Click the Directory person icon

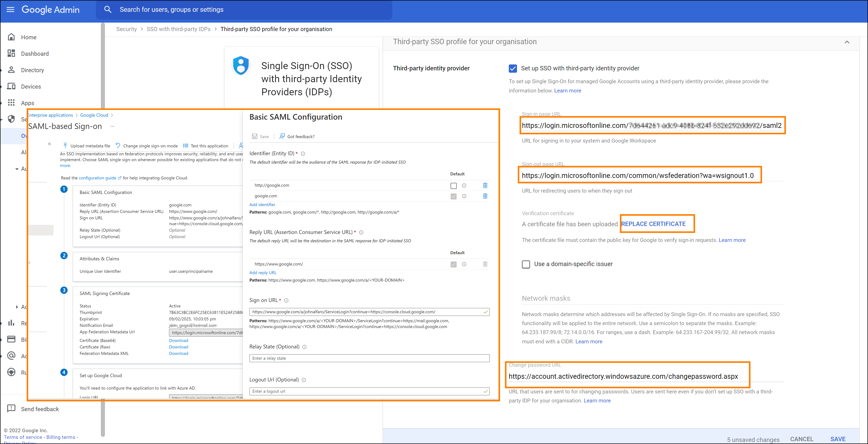(x=11, y=70)
